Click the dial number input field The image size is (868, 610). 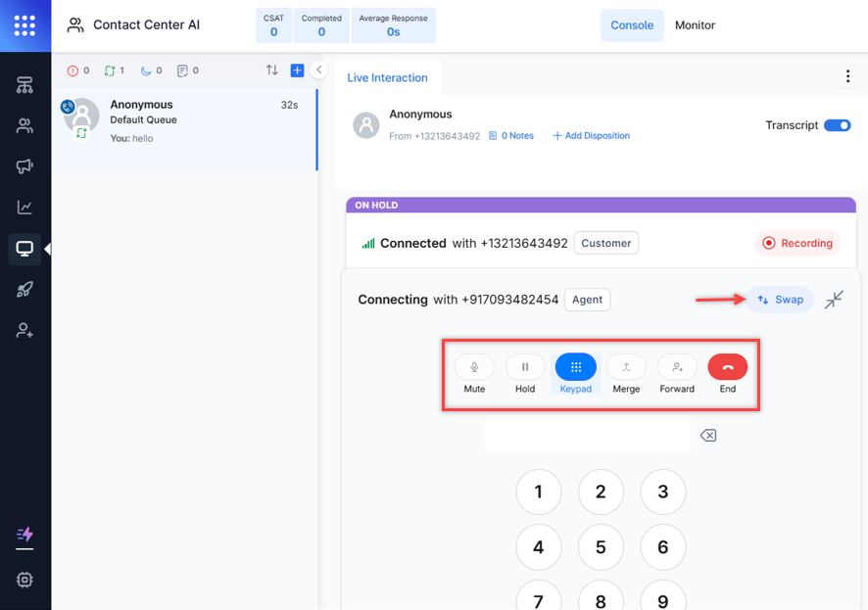(588, 436)
